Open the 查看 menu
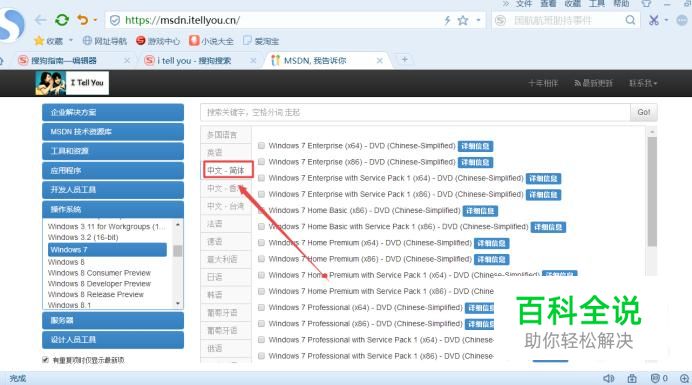Screen dimensions: 692x385 (548, 4)
